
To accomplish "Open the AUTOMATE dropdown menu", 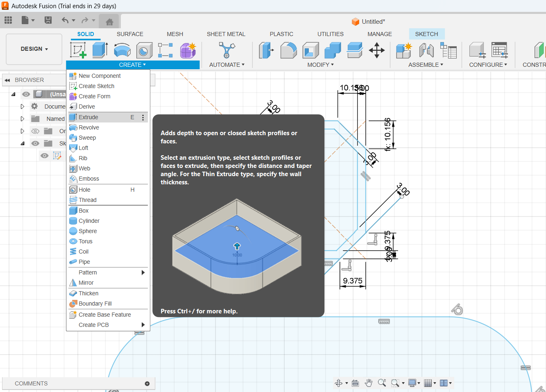I will (227, 65).
